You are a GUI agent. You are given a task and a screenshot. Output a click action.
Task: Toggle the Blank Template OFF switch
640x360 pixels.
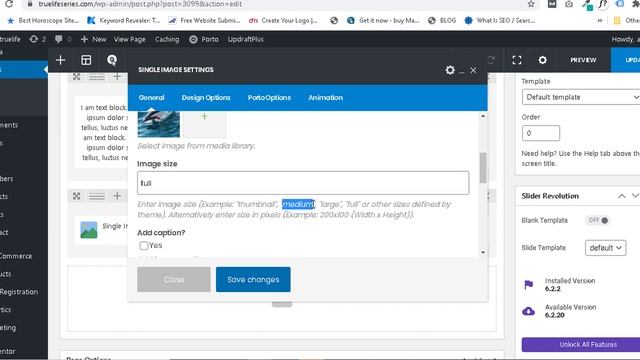click(598, 220)
